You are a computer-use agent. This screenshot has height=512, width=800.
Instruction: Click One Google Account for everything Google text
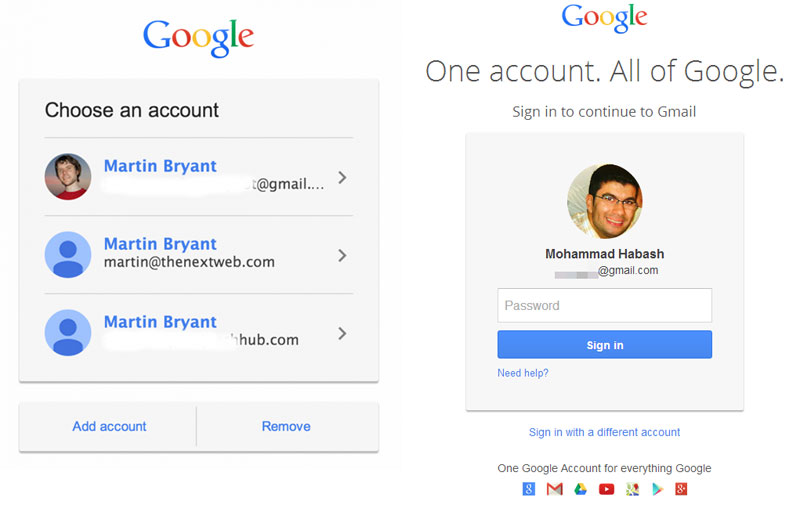[605, 468]
